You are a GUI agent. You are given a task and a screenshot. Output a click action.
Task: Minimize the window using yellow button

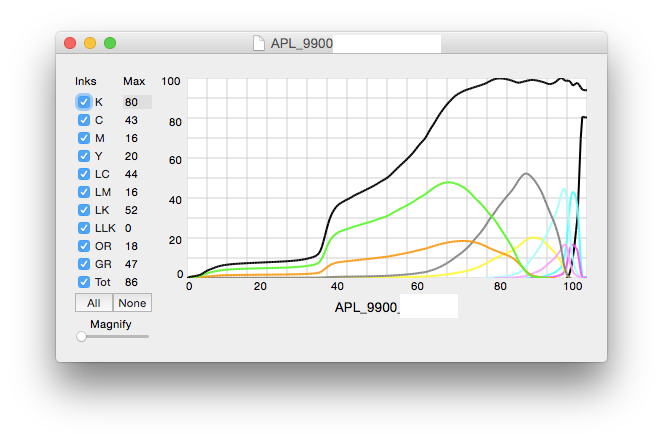90,43
